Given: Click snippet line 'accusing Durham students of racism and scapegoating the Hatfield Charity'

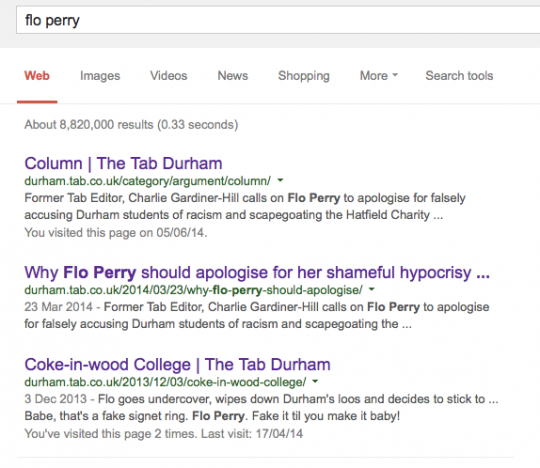Looking at the screenshot, I should (227, 215).
